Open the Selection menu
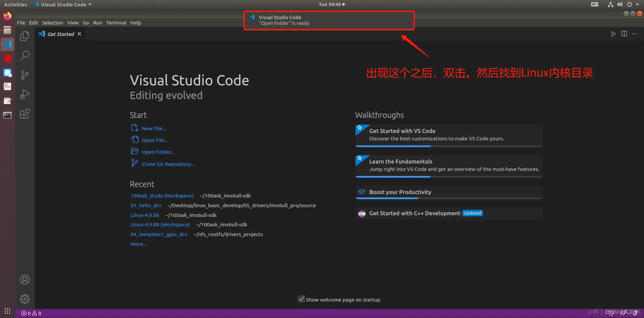This screenshot has width=644, height=318. tap(53, 23)
